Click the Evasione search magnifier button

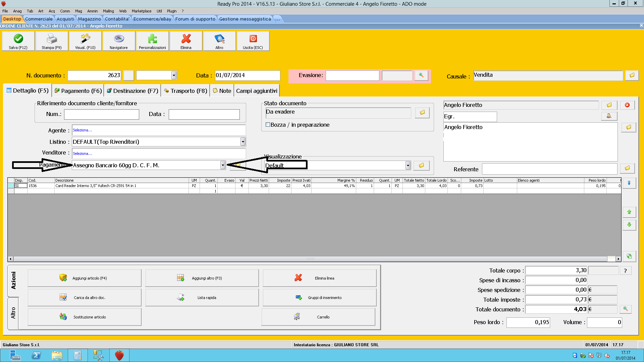[x=421, y=75]
